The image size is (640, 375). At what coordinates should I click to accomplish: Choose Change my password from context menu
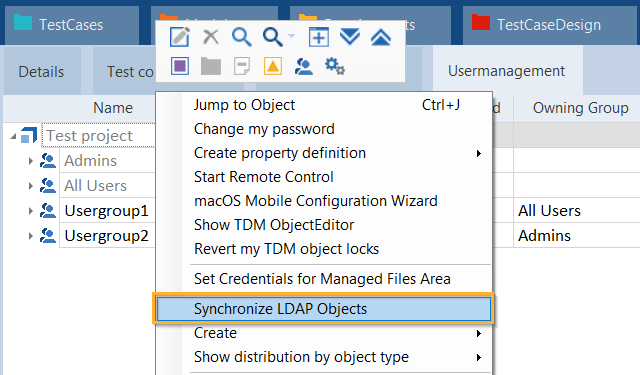click(x=264, y=129)
